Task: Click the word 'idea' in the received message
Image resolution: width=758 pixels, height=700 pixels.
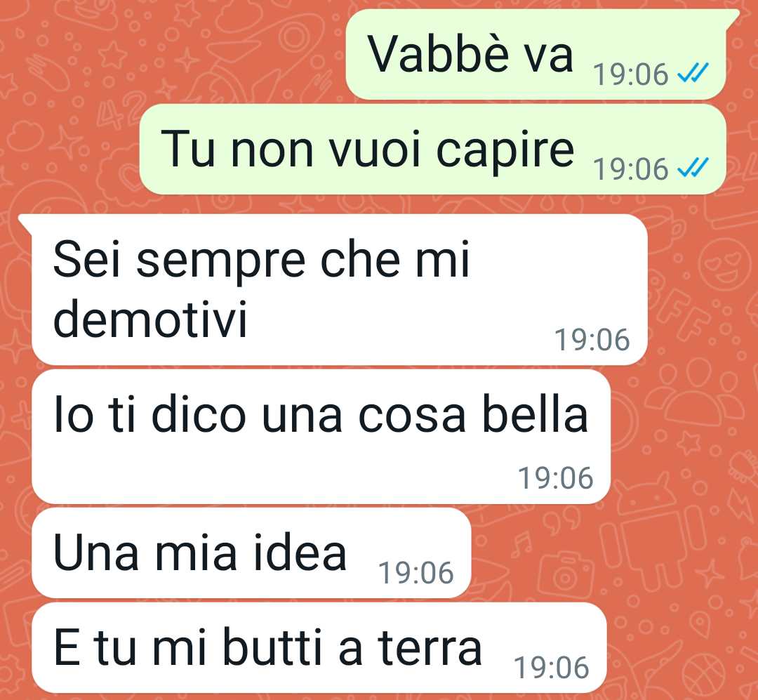Action: coord(300,553)
